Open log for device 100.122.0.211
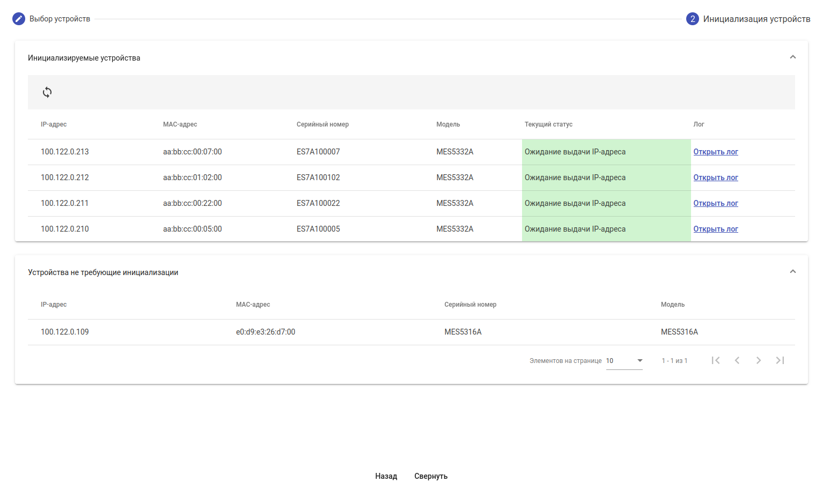Viewport: 823px width, 504px height. tap(715, 203)
